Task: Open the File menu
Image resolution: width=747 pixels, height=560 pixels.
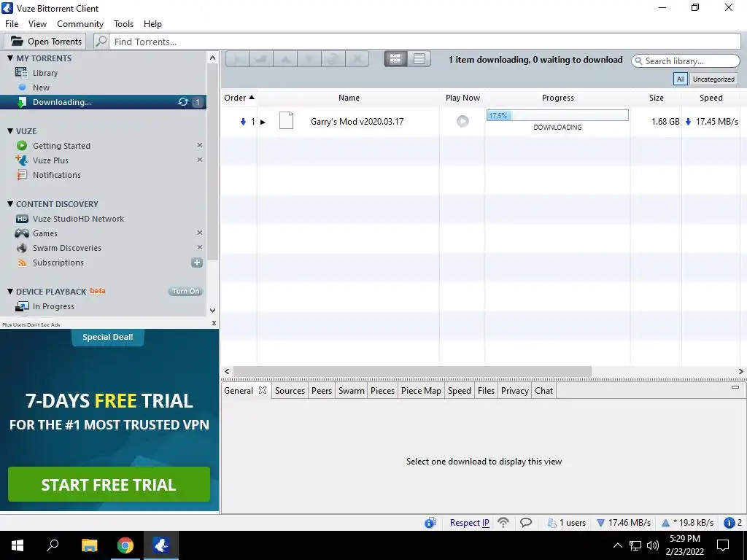Action: [12, 24]
